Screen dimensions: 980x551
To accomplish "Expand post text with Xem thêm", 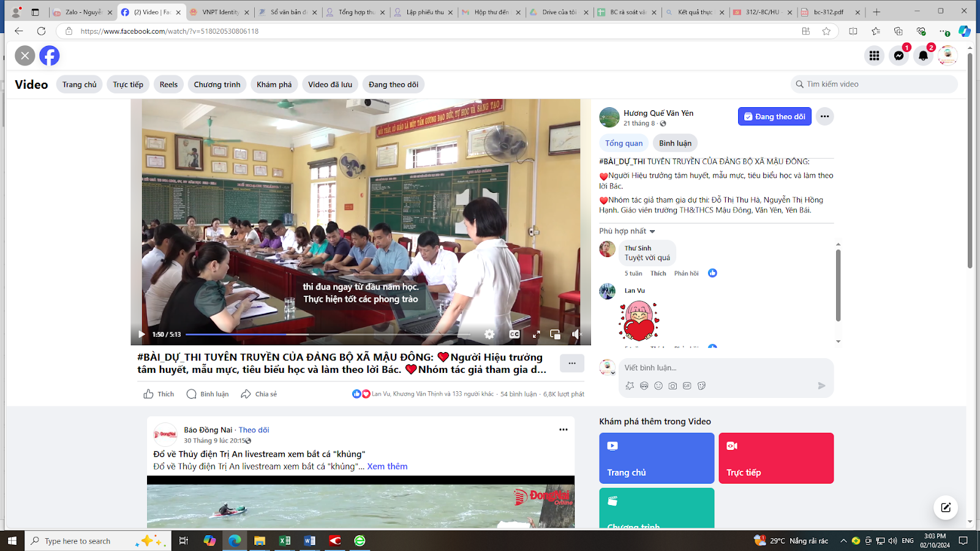I will tap(387, 467).
